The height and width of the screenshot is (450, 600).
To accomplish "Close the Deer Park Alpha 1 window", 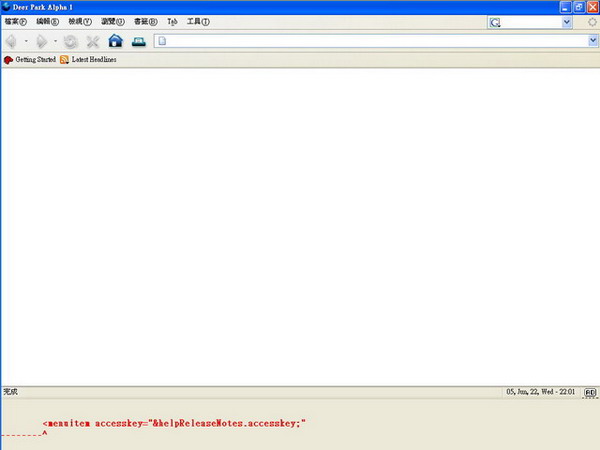I will coord(593,7).
